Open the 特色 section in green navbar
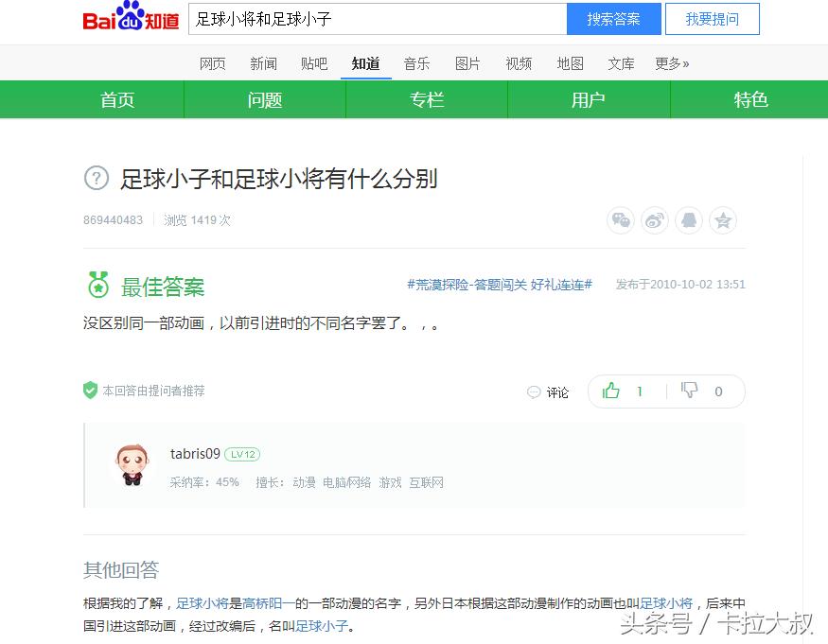The image size is (828, 644). [750, 99]
